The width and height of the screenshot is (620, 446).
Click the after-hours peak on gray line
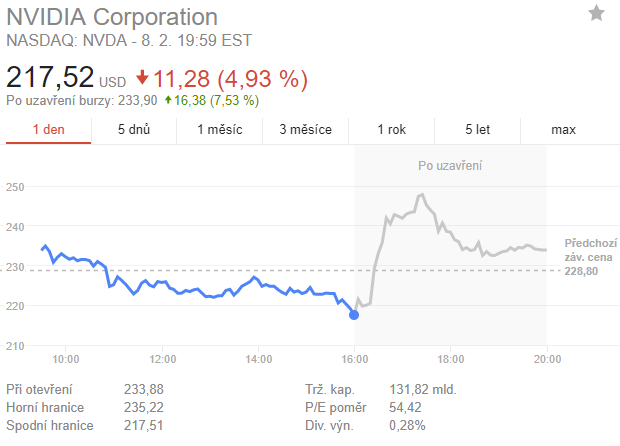[x=422, y=195]
